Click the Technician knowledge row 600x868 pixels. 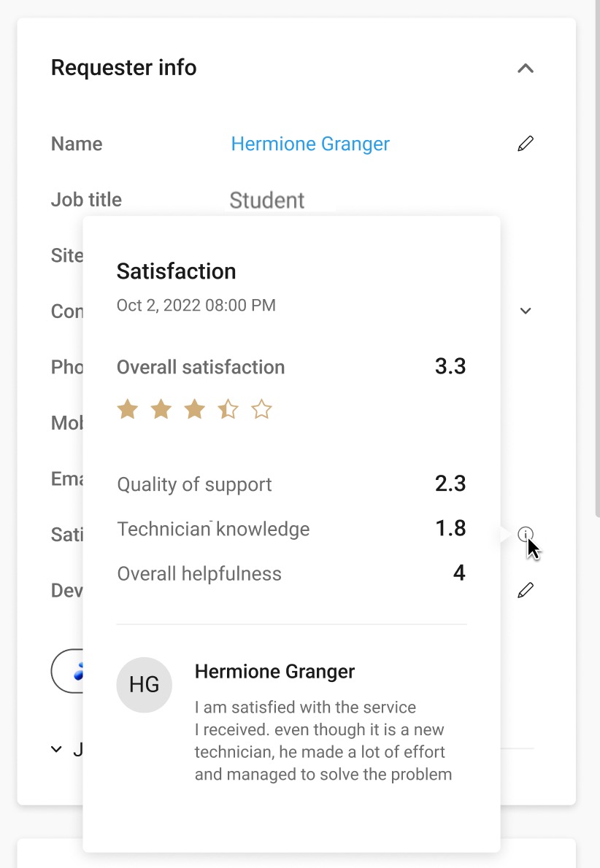pos(291,529)
